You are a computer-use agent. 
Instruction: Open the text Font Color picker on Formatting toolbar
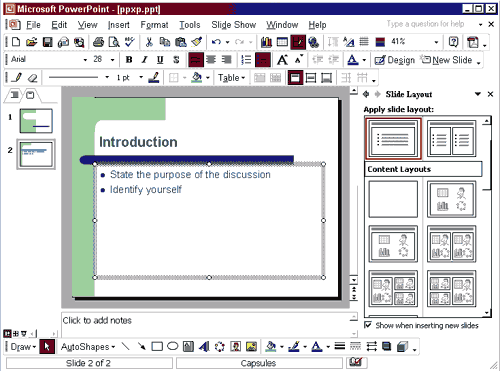click(353, 60)
